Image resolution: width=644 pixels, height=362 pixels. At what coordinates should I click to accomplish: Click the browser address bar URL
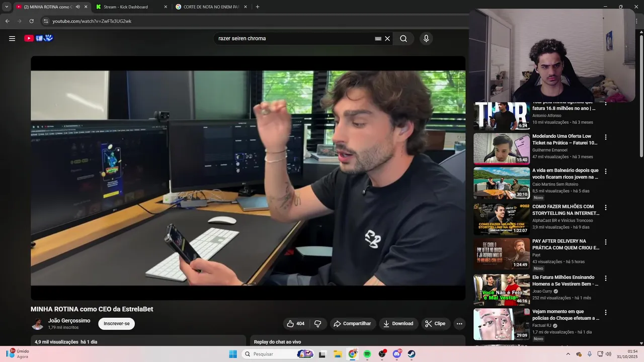click(92, 21)
